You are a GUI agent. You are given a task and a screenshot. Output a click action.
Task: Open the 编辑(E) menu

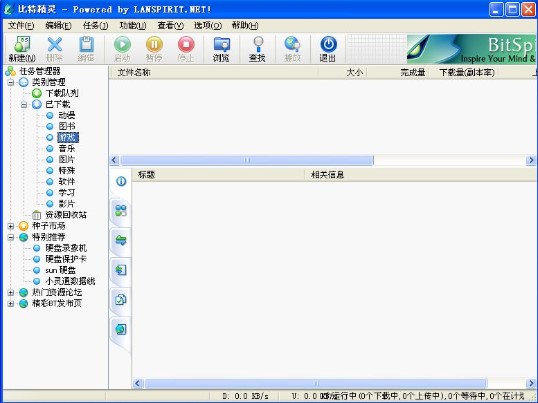tap(59, 26)
